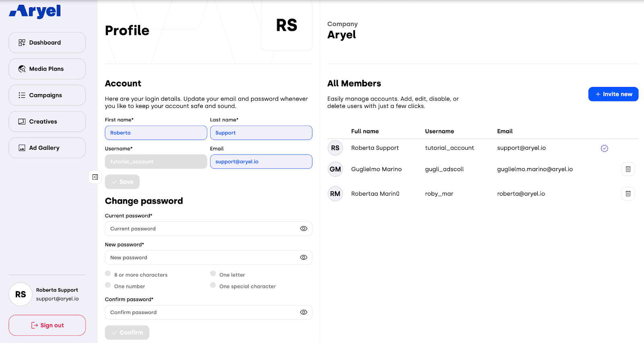The image size is (644, 343).
Task: Delete member Guglielmo Marino
Action: (628, 169)
